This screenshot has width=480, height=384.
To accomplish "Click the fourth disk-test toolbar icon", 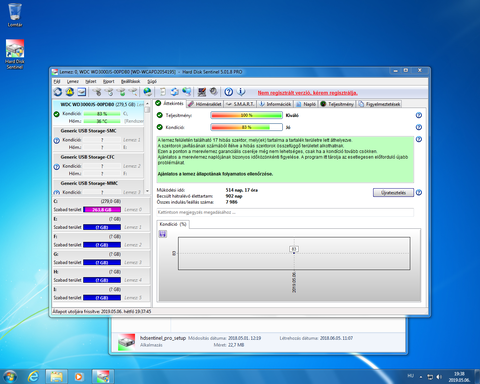I will [x=133, y=92].
